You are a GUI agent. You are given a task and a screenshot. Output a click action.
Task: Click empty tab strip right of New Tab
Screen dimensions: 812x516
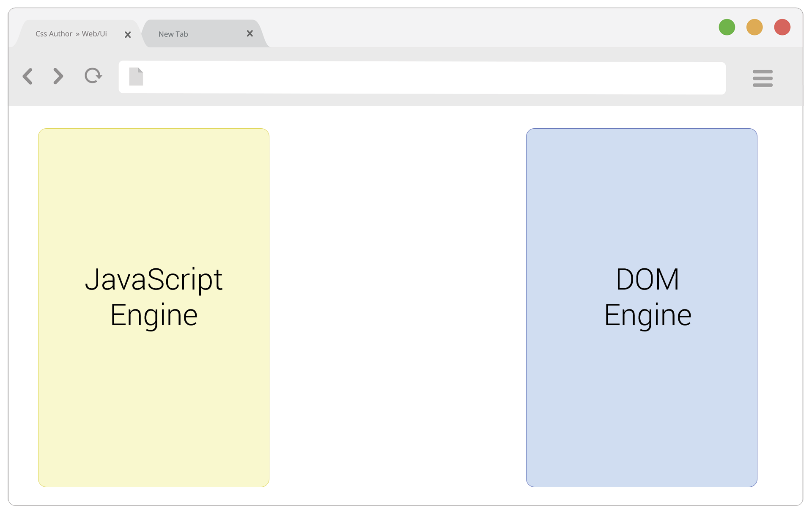coord(465,32)
